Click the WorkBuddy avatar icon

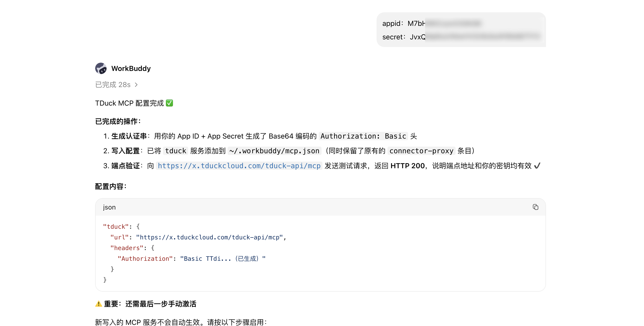101,68
